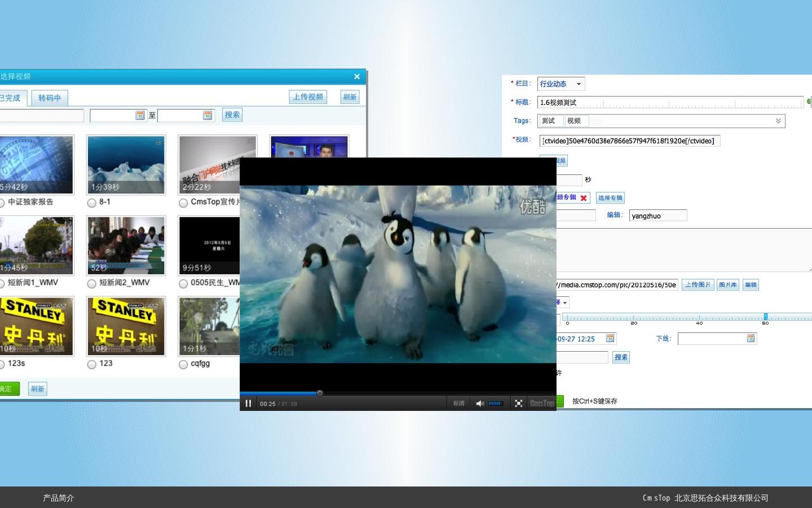Select the 8-1 video radio button

coord(92,203)
